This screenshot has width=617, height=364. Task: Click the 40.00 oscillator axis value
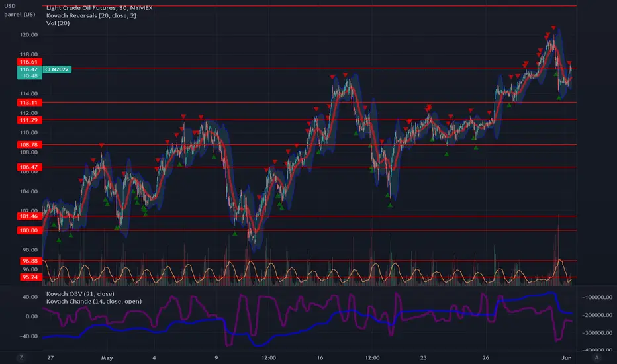pos(30,297)
